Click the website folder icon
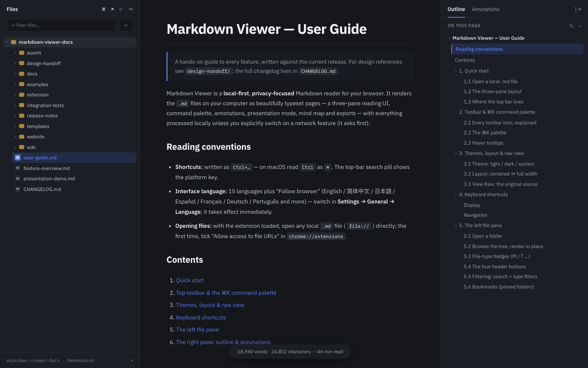 point(22,137)
